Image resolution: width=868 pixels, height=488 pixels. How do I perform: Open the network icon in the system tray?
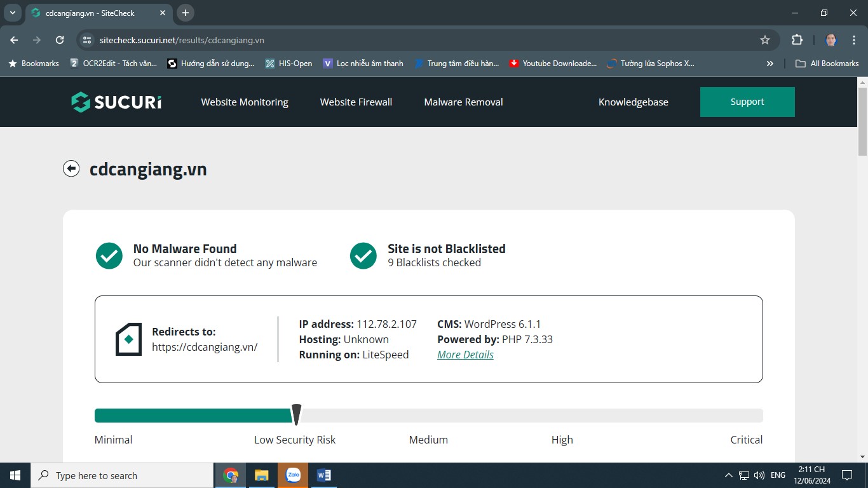(744, 475)
